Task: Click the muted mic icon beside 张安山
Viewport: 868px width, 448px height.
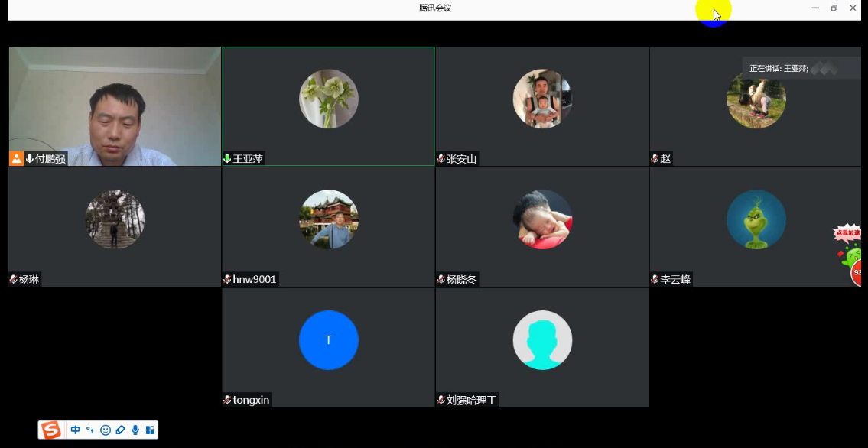Action: (441, 159)
